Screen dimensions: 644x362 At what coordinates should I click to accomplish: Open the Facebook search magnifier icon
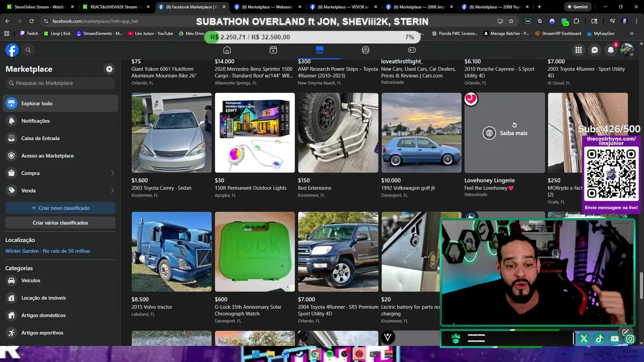(28, 50)
